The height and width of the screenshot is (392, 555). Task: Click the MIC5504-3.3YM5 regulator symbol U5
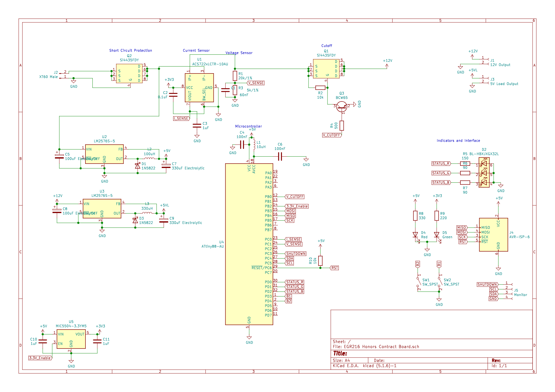[x=71, y=339]
